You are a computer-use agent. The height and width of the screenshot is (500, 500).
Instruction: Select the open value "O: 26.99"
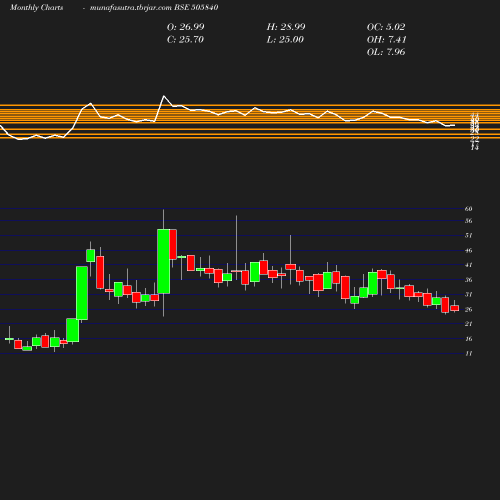coord(185,27)
